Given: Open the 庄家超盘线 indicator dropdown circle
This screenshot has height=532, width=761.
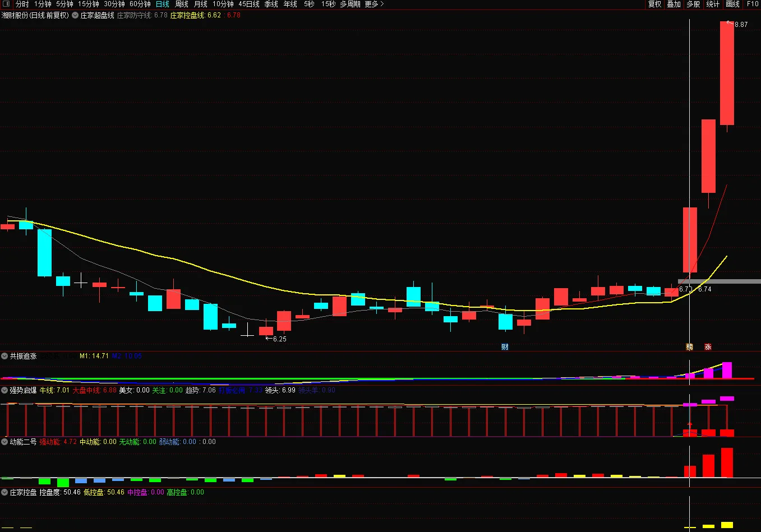Looking at the screenshot, I should point(75,15).
